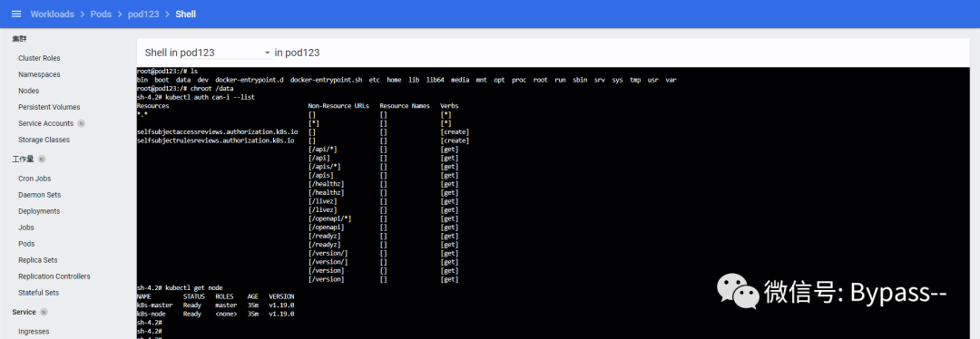The image size is (980, 339).
Task: Open the hamburger navigation menu
Action: (x=16, y=14)
